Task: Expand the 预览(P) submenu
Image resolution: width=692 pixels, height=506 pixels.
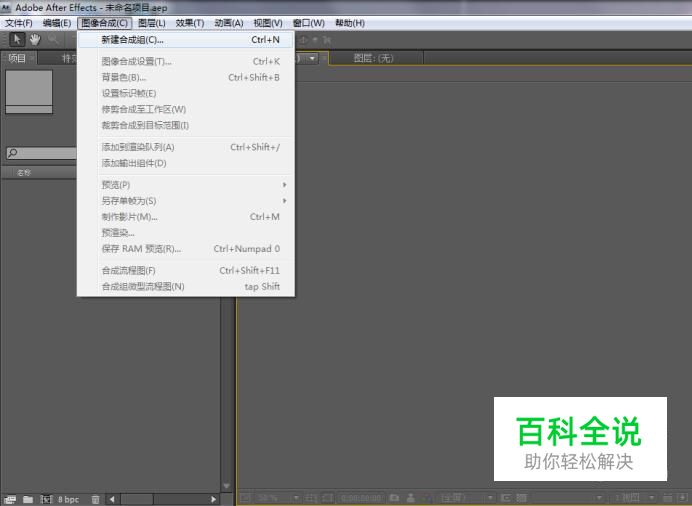Action: pos(186,185)
